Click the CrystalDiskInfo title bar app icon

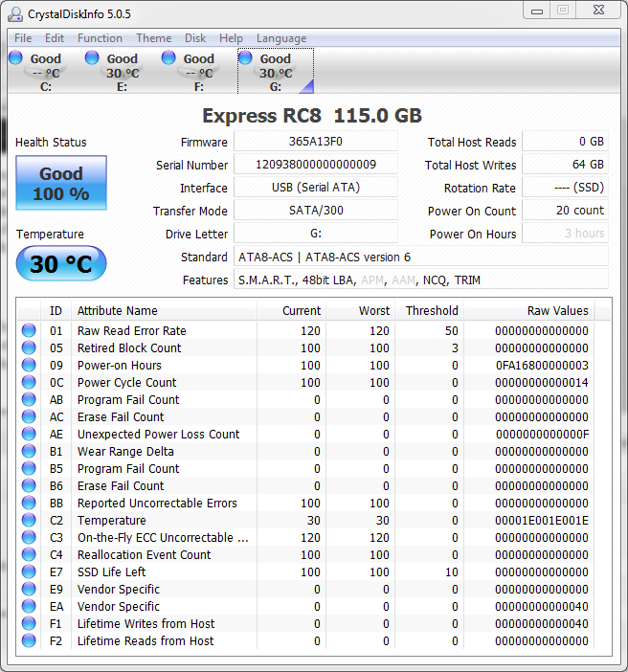coord(16,13)
